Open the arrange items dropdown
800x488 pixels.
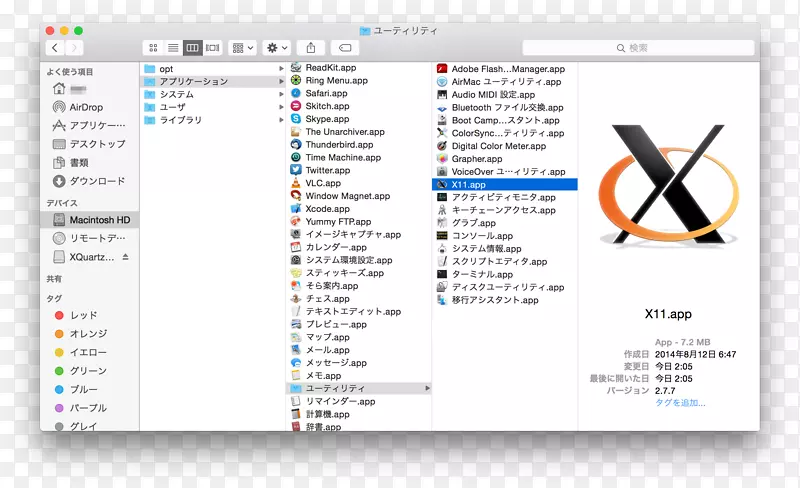[242, 47]
